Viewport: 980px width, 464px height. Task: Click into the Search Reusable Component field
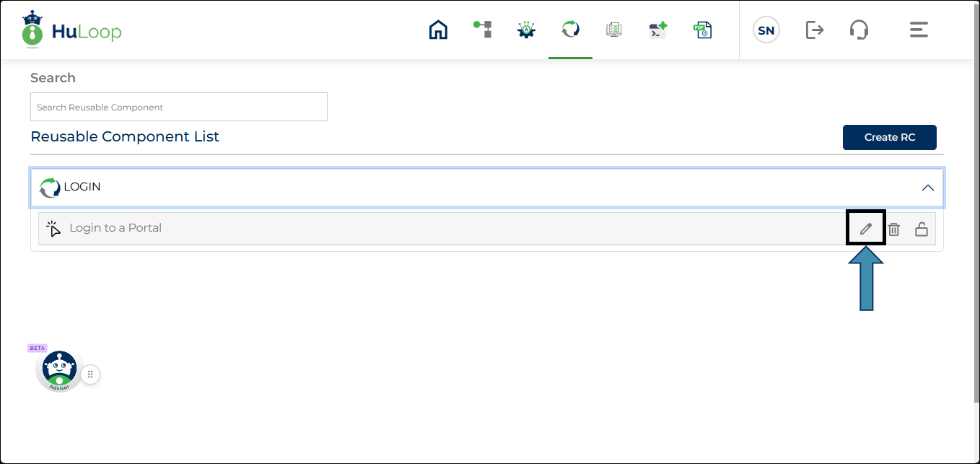point(178,106)
